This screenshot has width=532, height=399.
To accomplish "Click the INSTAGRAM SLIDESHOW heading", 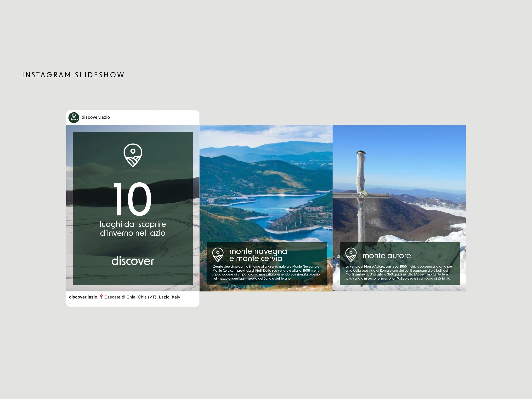I will click(x=73, y=75).
